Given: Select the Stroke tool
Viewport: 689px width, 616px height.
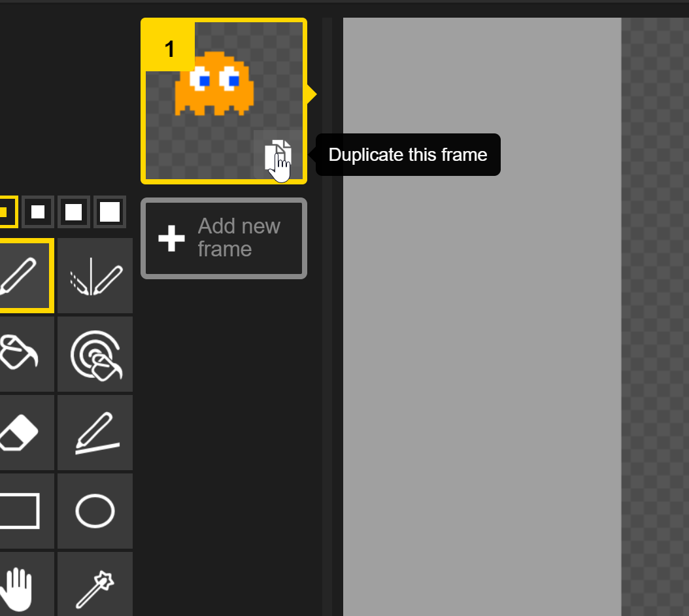Looking at the screenshot, I should coord(95,433).
